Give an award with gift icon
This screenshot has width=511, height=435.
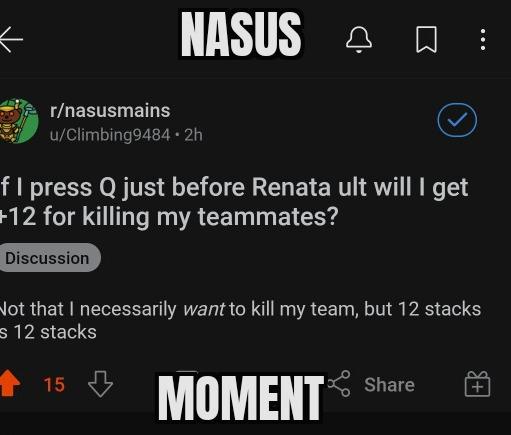click(477, 384)
